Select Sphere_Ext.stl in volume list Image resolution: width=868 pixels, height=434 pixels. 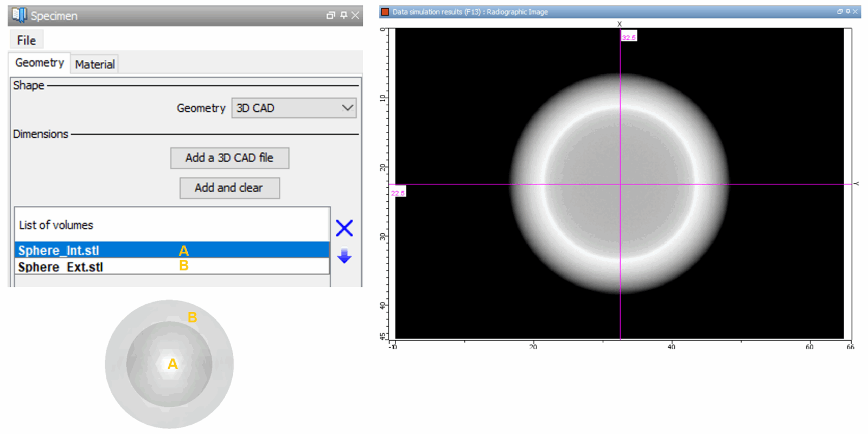61,266
